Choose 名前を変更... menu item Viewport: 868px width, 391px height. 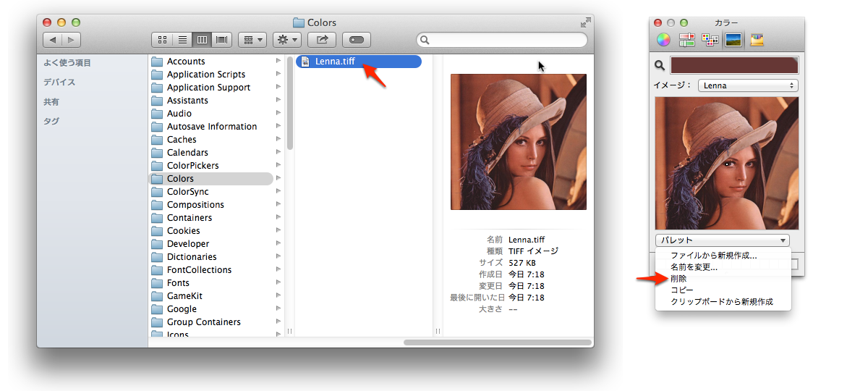coord(694,267)
